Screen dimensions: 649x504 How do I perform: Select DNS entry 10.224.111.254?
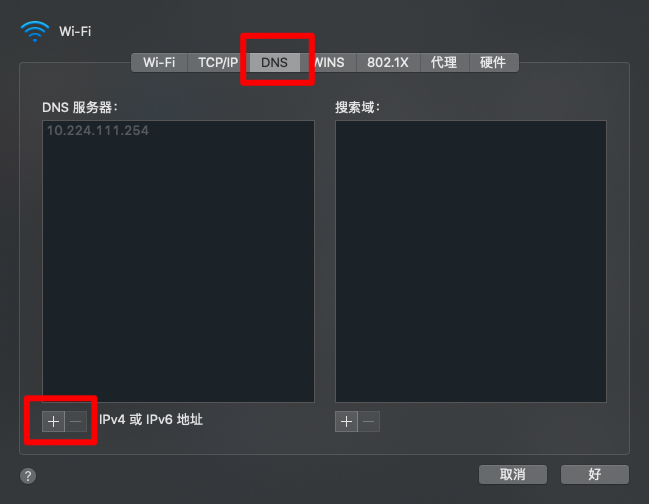coord(98,131)
